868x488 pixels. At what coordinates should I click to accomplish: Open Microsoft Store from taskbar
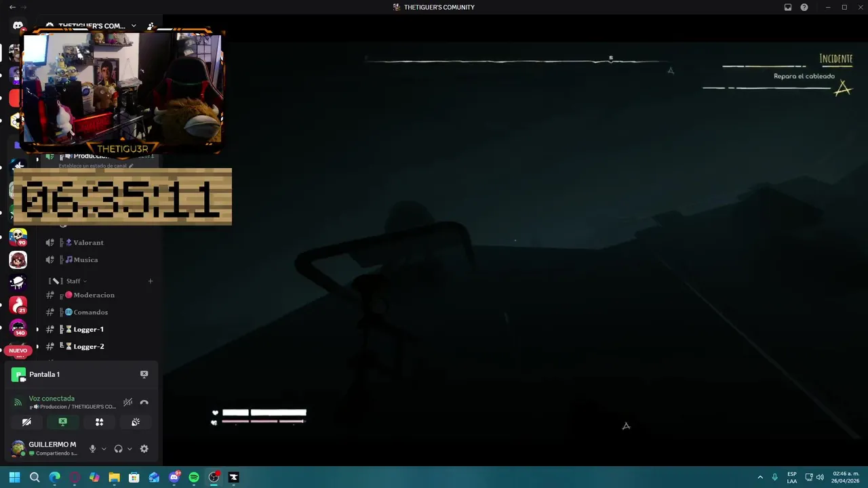pyautogui.click(x=134, y=477)
